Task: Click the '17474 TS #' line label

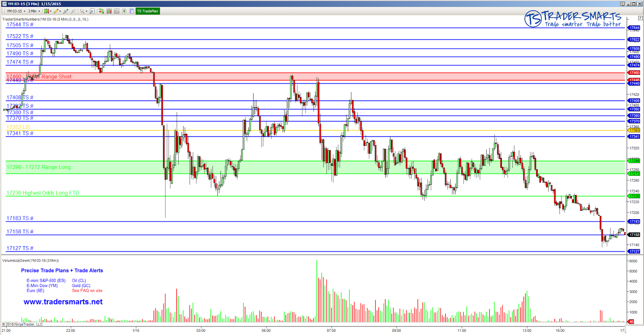Action: 20,62
